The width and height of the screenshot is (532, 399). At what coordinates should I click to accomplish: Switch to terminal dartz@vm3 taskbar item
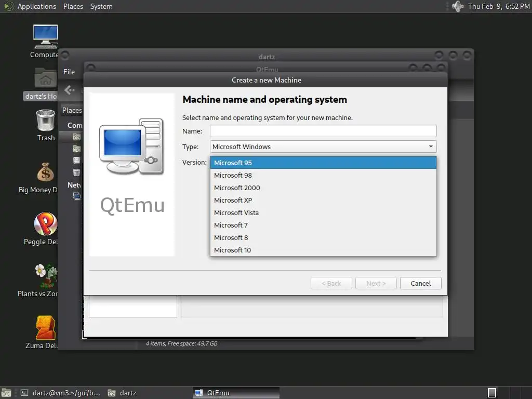(60, 393)
